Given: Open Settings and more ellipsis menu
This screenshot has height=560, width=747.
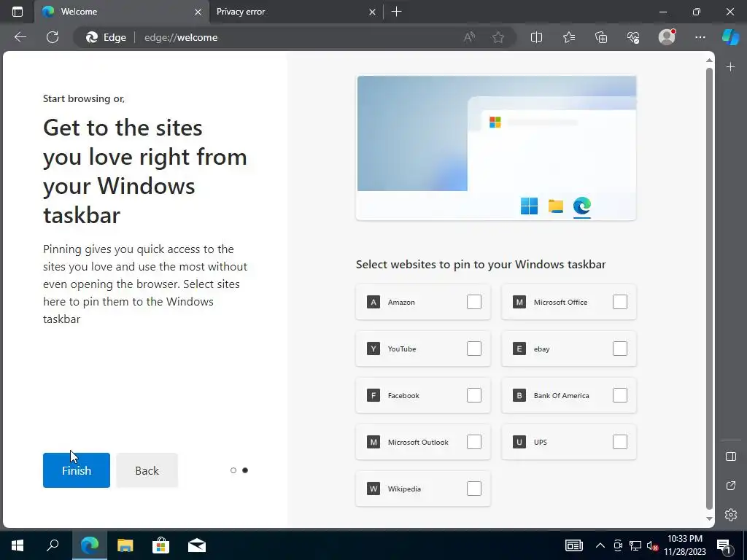Looking at the screenshot, I should [700, 37].
